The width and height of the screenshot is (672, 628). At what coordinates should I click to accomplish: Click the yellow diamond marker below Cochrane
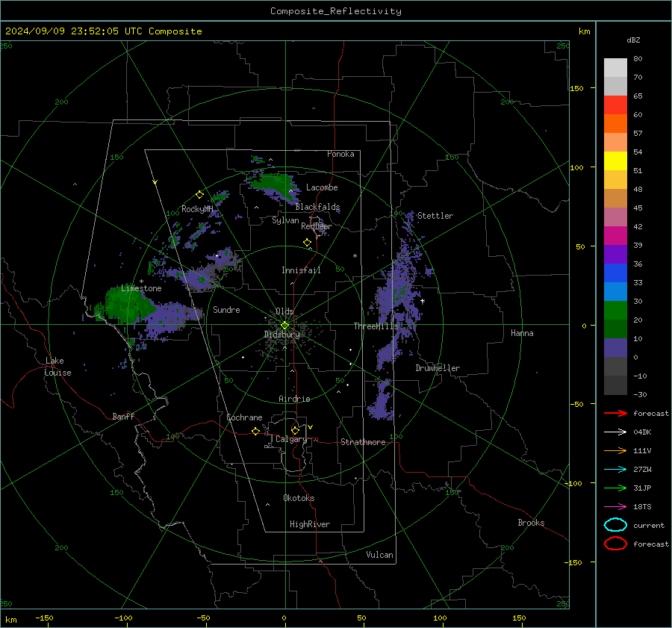(256, 432)
